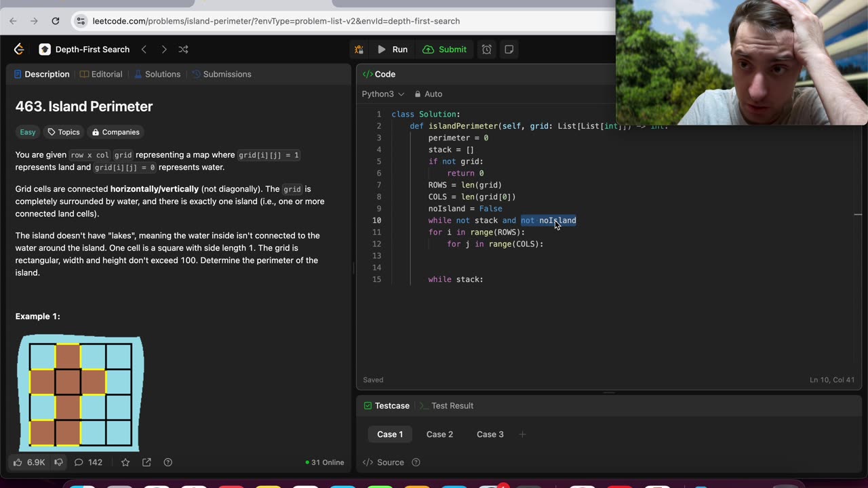This screenshot has height=488, width=868.
Task: Click the 'noIsland = False' code line
Action: click(x=465, y=209)
